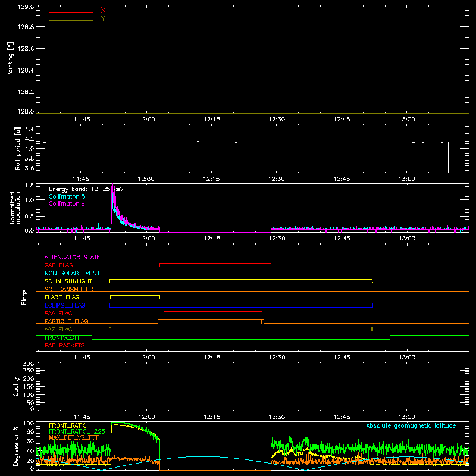
Task: Click the 0.5 modulation tick label
Action: tap(29, 216)
